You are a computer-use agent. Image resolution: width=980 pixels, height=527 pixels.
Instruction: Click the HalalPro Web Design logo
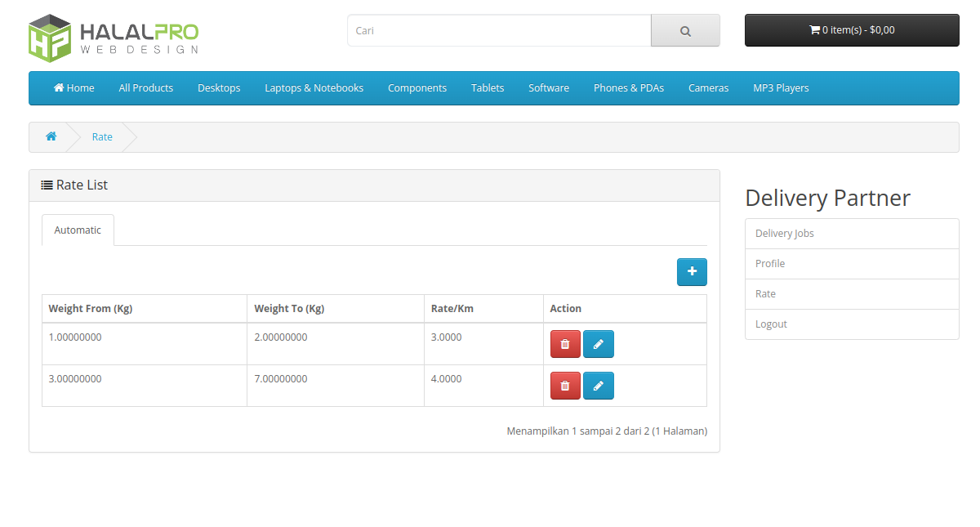coord(114,38)
